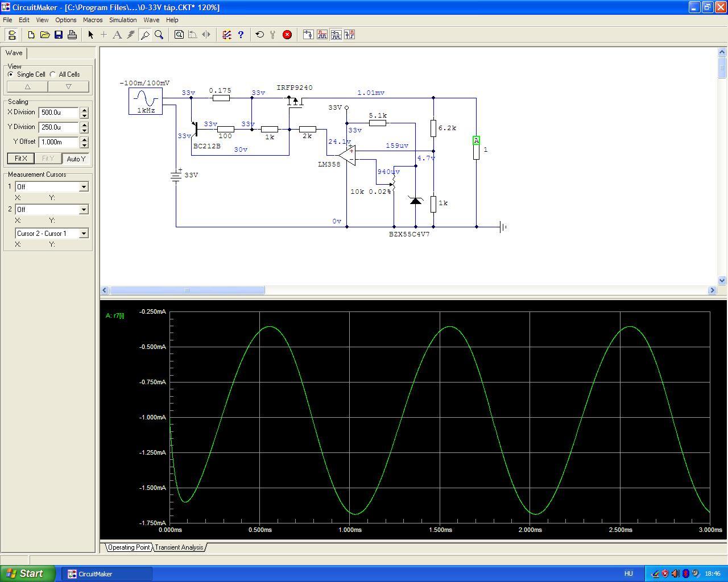Image resolution: width=728 pixels, height=582 pixels.
Task: Open the Measurement Cursor 1 dropdown
Action: point(84,187)
